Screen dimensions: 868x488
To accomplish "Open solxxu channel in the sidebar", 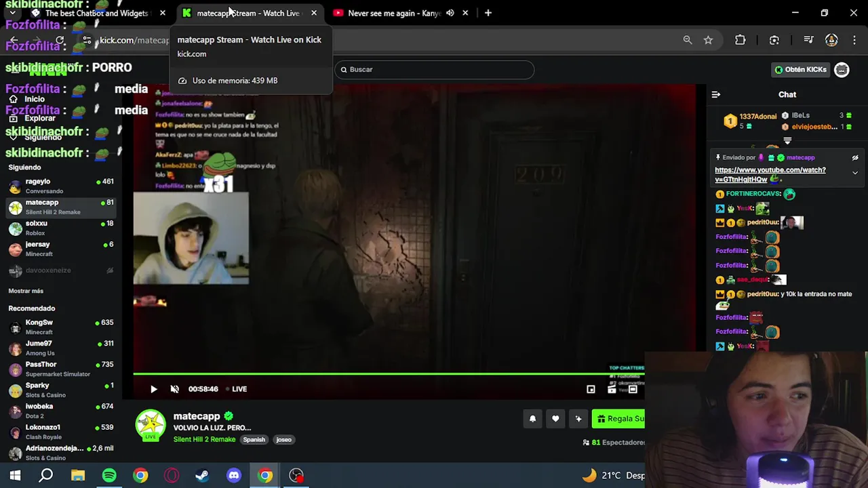I will (x=61, y=228).
